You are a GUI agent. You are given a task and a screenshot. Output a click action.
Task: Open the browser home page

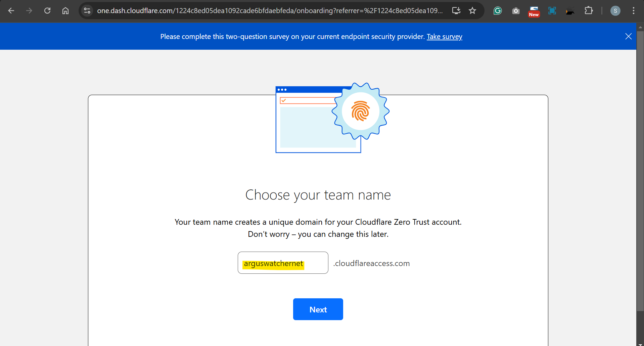pyautogui.click(x=65, y=11)
